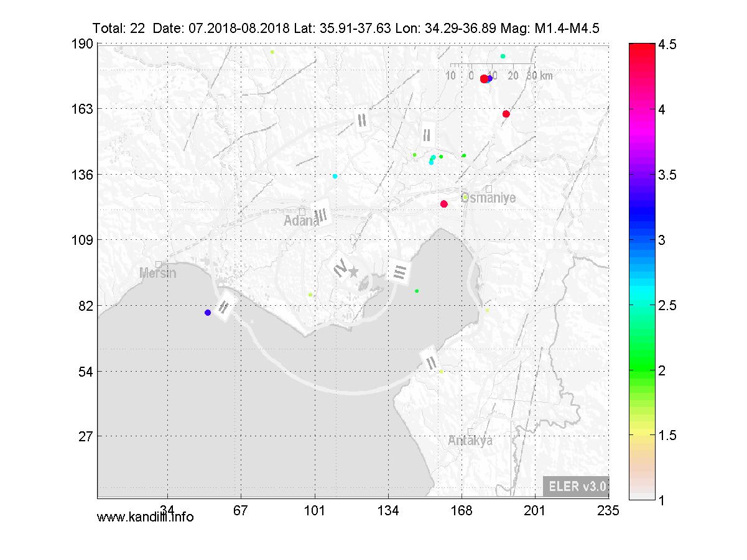Image resolution: width=747 pixels, height=560 pixels.
Task: Click the III intensity label next to Adana
Action: click(x=321, y=216)
